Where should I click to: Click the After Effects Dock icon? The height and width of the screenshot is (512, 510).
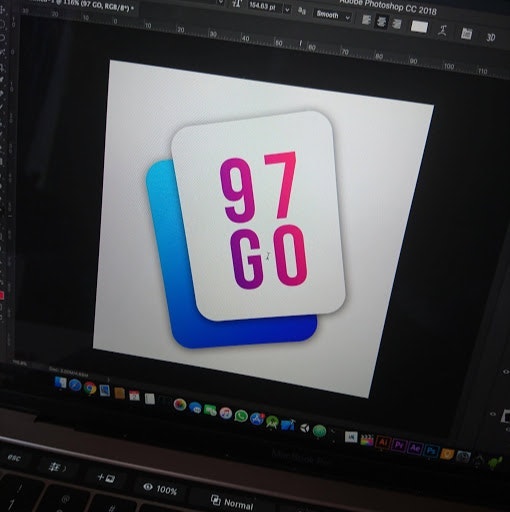pyautogui.click(x=415, y=448)
